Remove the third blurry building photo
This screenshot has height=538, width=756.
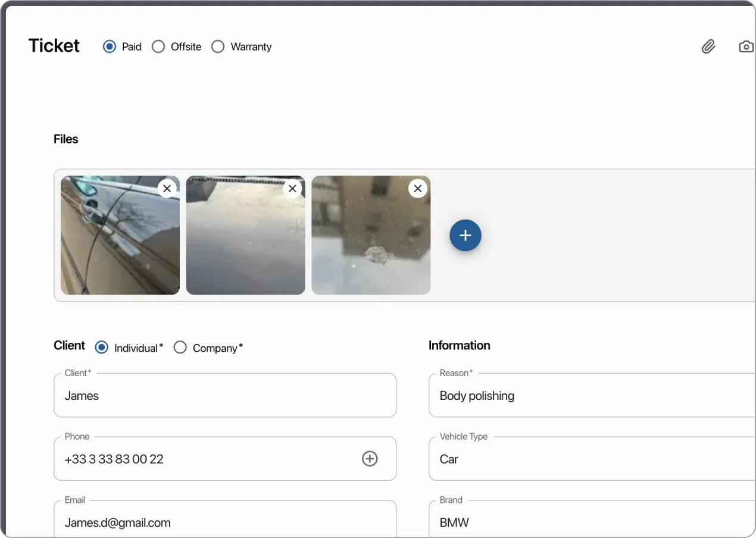tap(417, 188)
